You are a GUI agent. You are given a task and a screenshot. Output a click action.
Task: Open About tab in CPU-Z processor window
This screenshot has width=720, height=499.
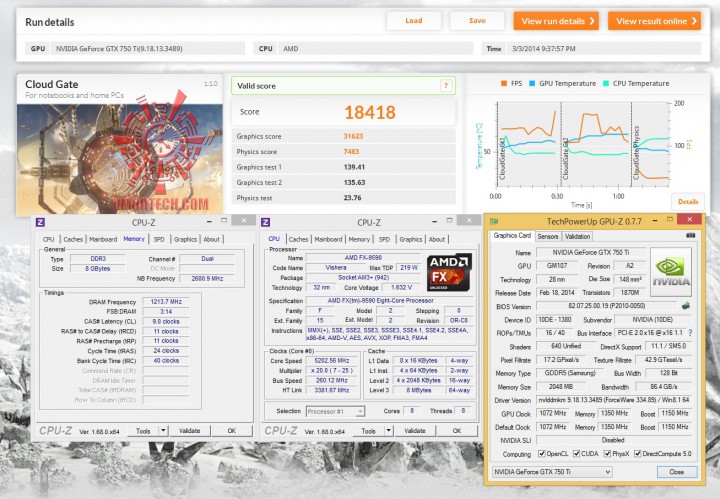click(x=437, y=239)
